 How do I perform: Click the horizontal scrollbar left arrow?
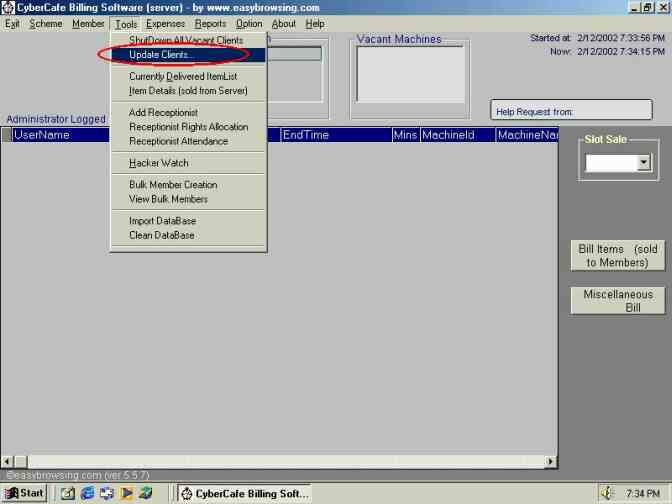pyautogui.click(x=7, y=462)
